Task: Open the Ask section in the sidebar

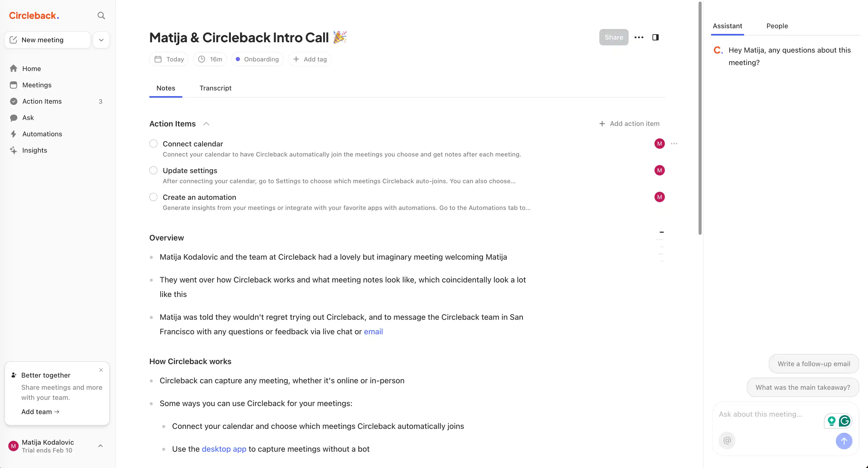Action: 28,117
